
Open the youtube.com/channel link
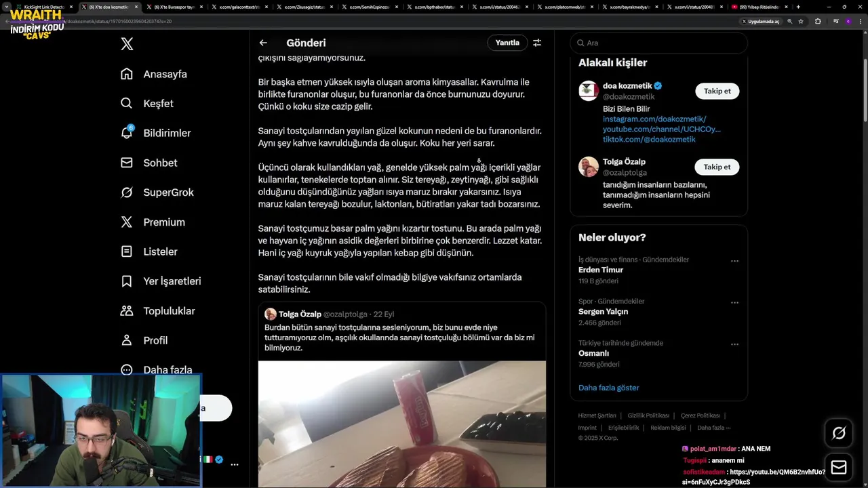[x=662, y=129]
